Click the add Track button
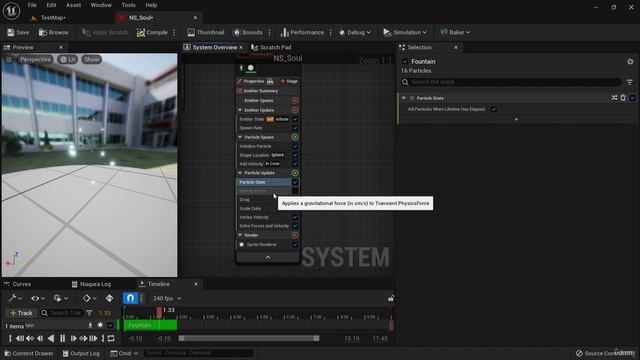The image size is (640, 360). (x=21, y=313)
